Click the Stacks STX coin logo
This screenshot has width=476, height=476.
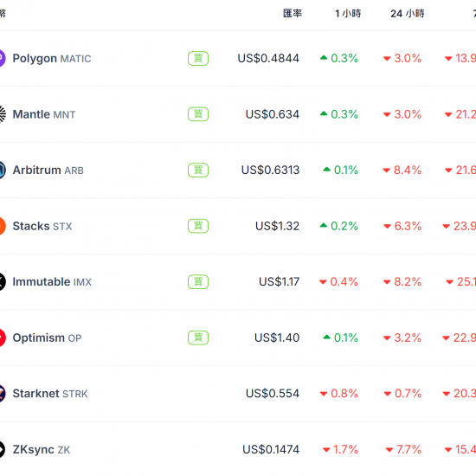click(x=2, y=226)
